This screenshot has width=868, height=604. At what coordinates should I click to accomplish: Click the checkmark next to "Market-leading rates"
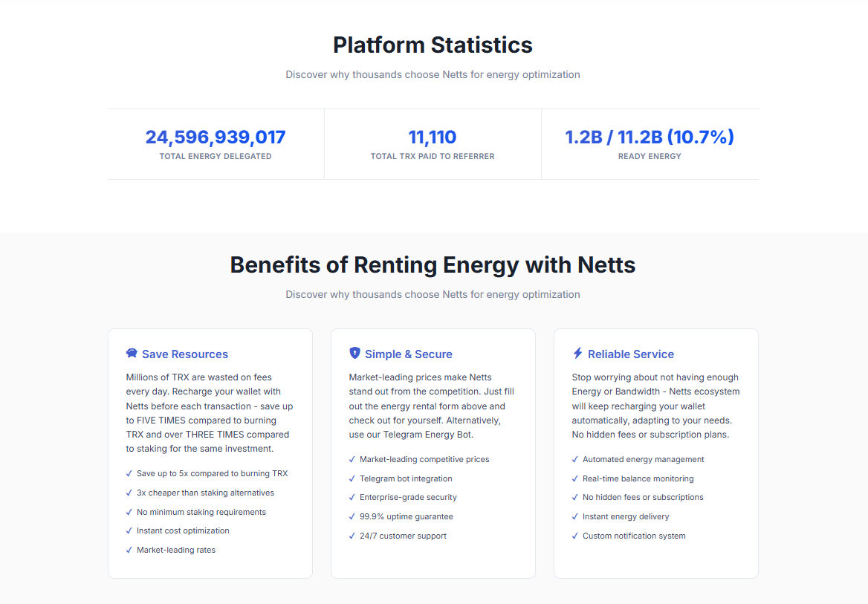point(129,550)
